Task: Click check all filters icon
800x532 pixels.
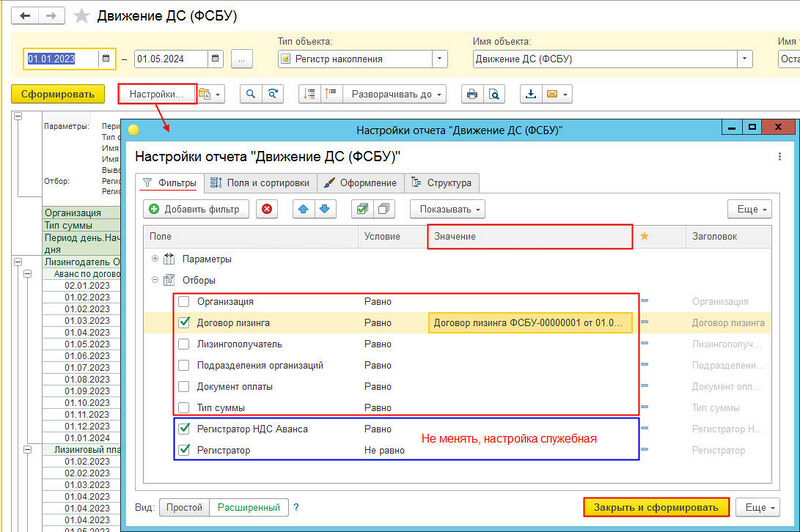Action: point(362,209)
